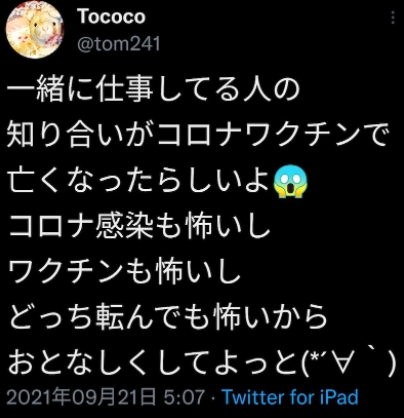
Task: Open the Twitter for iPad source link
Action: point(290,397)
